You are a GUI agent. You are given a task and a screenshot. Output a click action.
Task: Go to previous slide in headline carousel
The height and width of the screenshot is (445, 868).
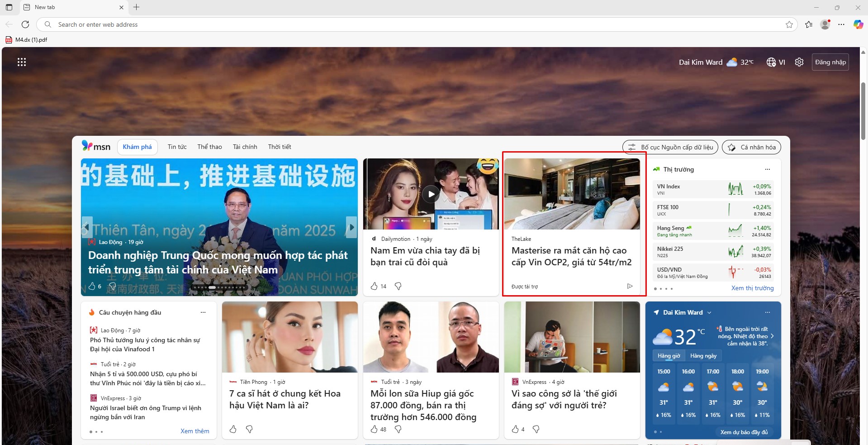coord(87,227)
